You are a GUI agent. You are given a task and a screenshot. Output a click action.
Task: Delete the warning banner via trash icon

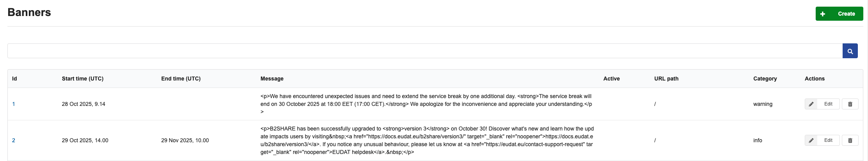[850, 104]
